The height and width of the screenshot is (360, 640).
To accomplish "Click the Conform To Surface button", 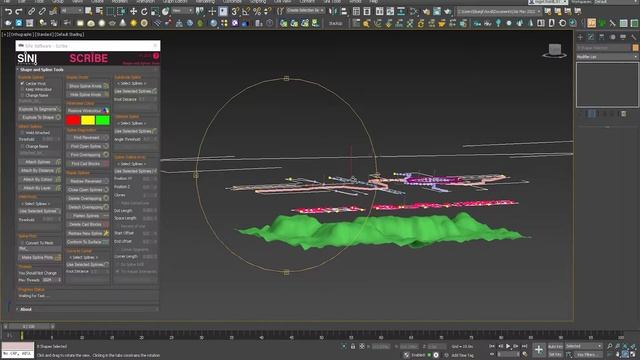I will 88,242.
